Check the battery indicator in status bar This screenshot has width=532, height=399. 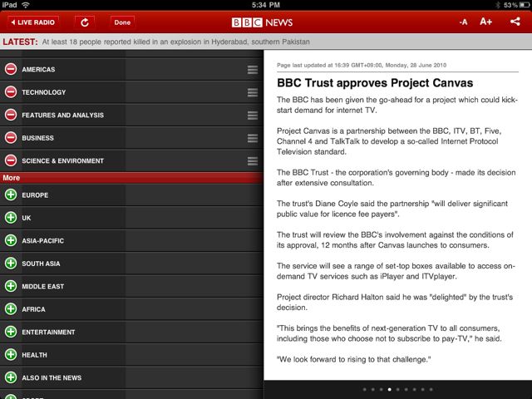[524, 5]
